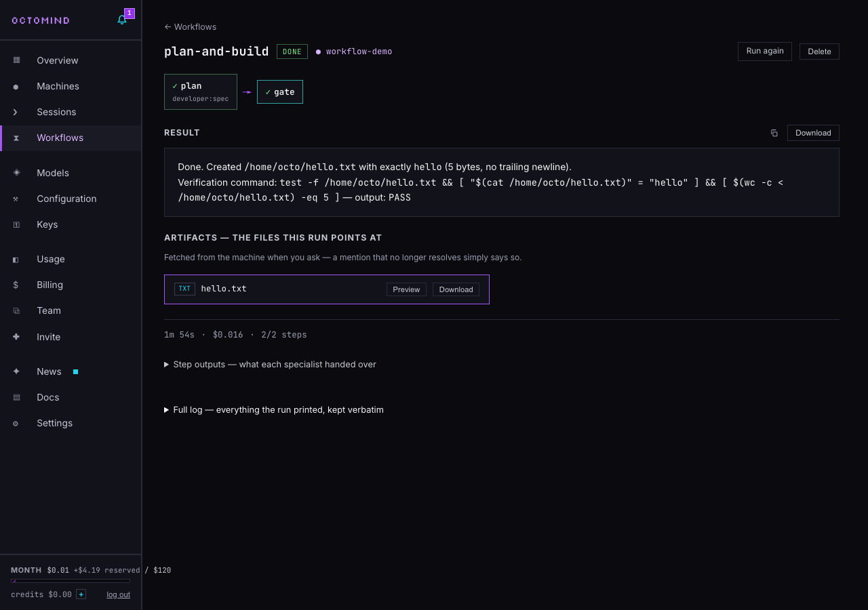Expand the Full log section

click(274, 410)
